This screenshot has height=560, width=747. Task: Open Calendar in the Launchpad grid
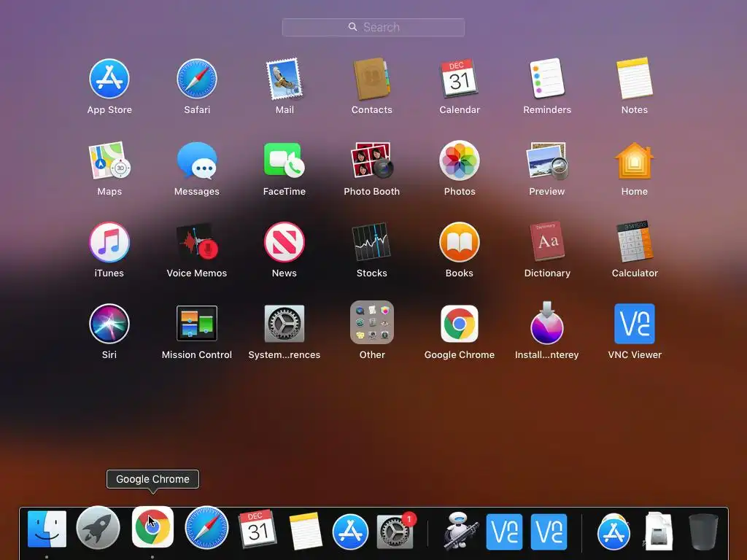[460, 79]
